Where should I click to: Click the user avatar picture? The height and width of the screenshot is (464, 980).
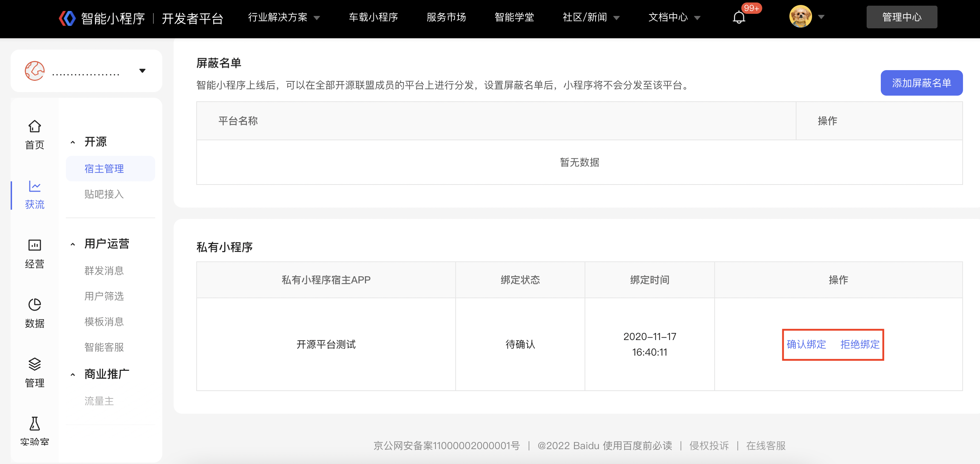[800, 17]
